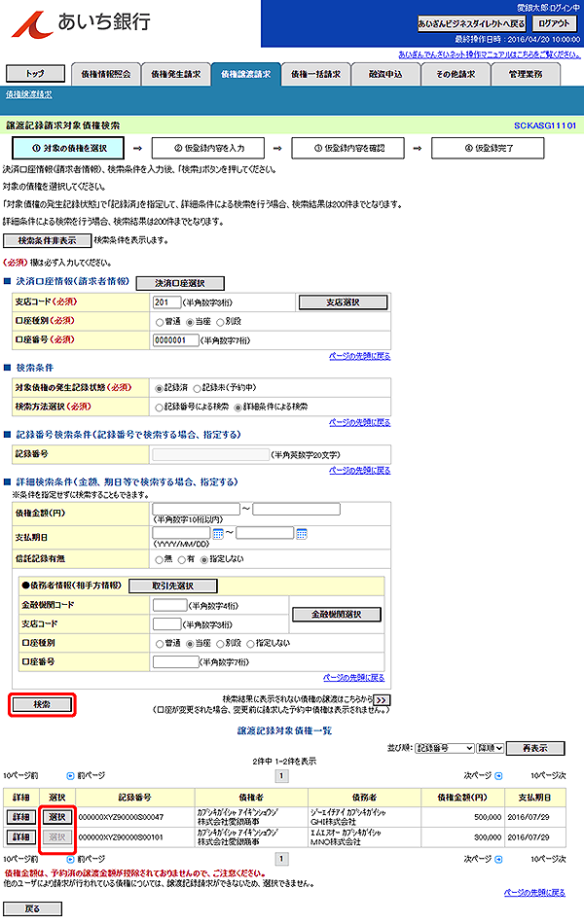This screenshot has height=924, width=584.
Task: Click the 債権譲渡請求 breadcrumb link
Action: (29, 94)
